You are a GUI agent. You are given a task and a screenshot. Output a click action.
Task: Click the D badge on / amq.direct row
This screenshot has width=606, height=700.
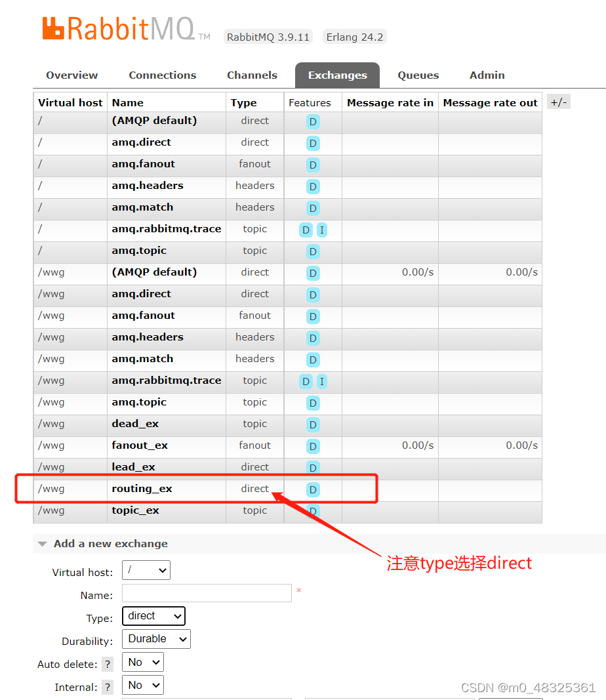(313, 143)
